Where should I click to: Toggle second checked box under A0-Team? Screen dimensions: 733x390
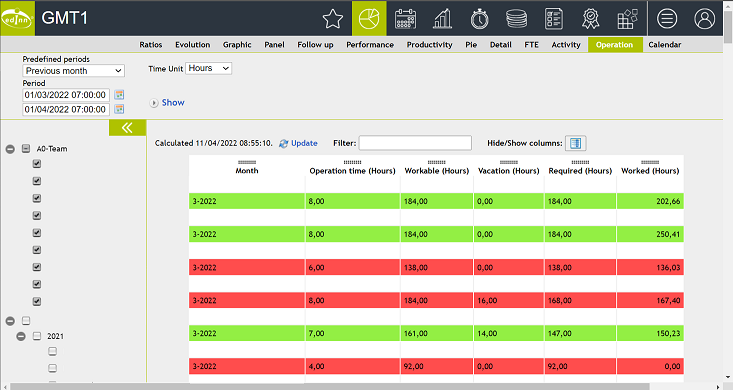37,181
